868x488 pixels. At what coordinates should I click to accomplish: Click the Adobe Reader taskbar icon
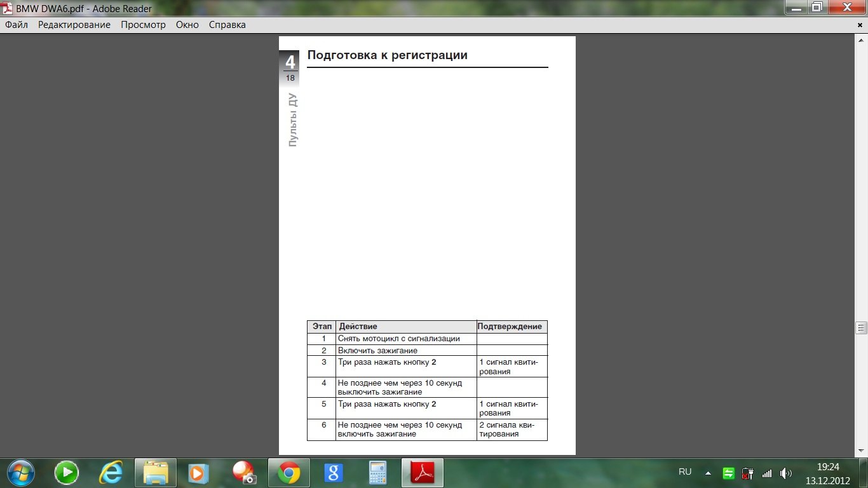coord(422,473)
